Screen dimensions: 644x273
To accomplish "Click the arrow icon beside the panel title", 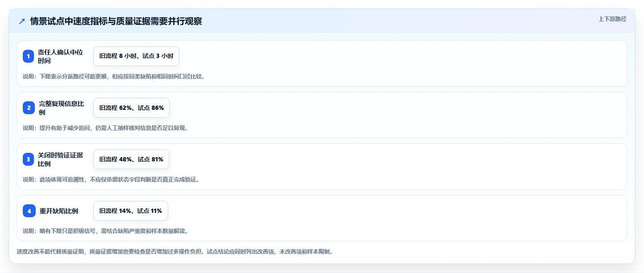I will coord(22,21).
